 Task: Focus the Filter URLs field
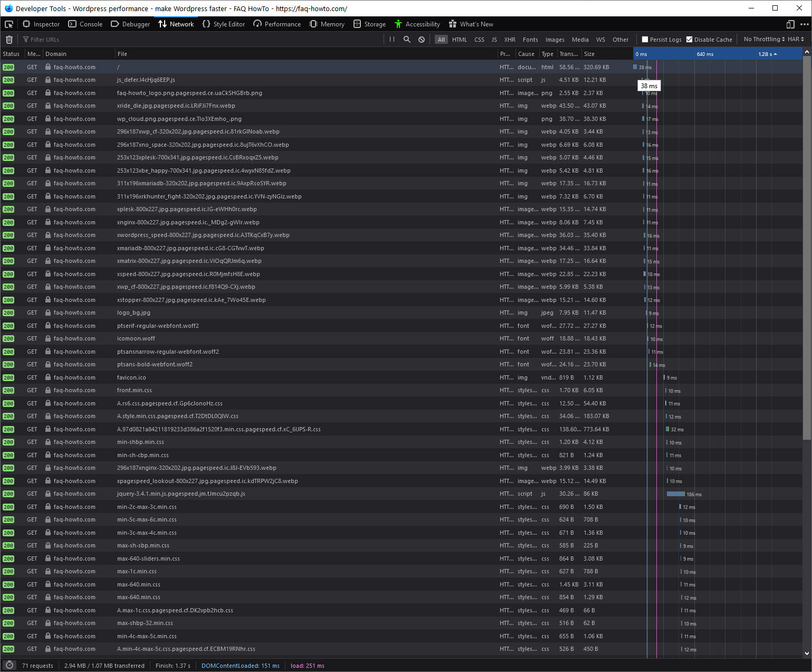pos(200,40)
